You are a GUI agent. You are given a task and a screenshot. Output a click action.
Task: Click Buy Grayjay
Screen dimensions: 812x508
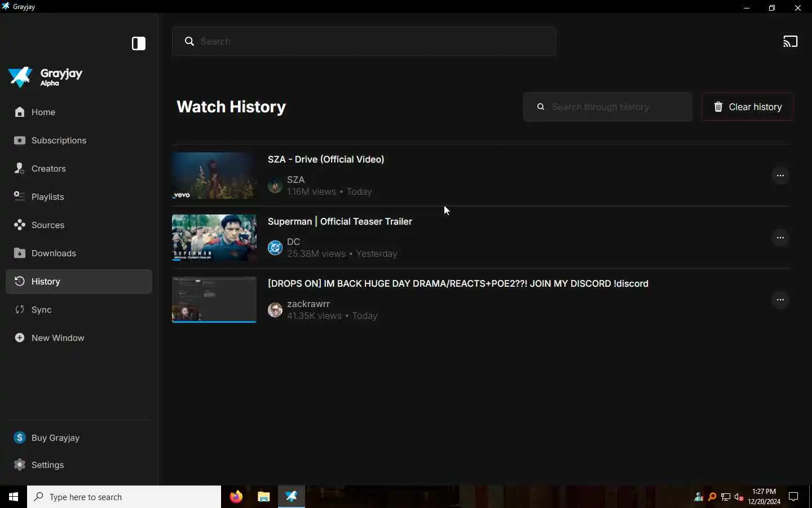(x=79, y=438)
